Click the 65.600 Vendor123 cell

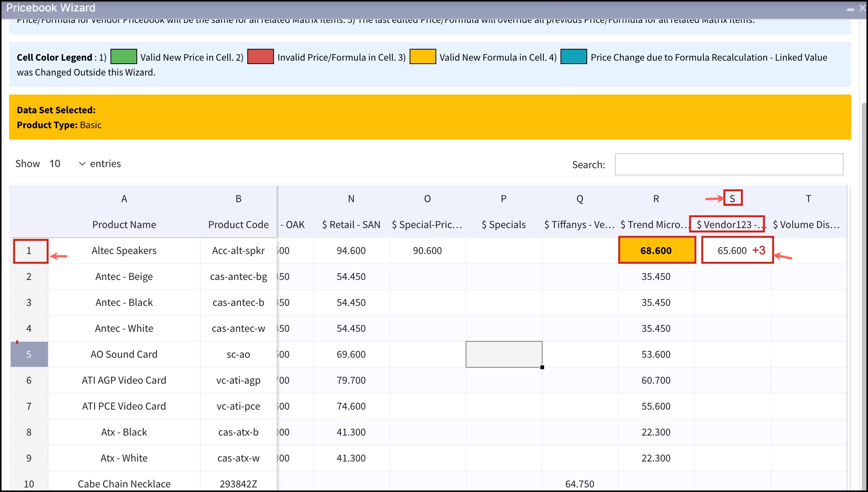pos(732,251)
